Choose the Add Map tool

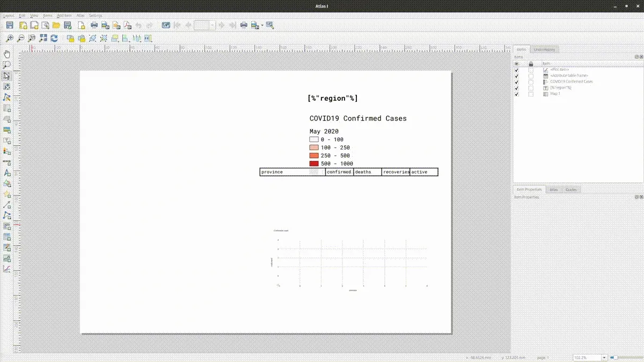[x=7, y=108]
